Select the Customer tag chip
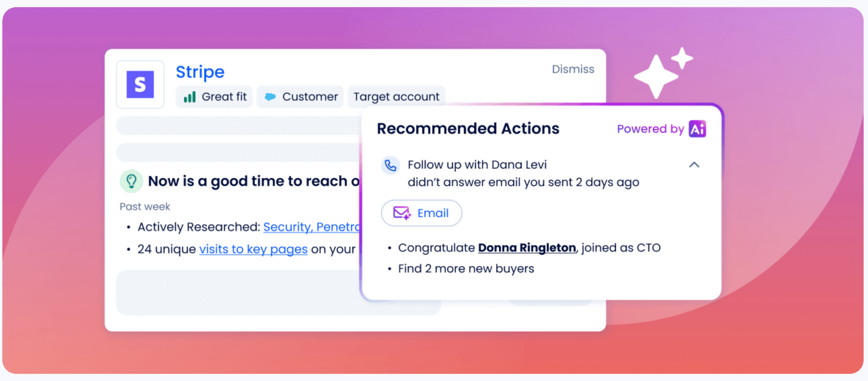The image size is (868, 381). pos(300,97)
